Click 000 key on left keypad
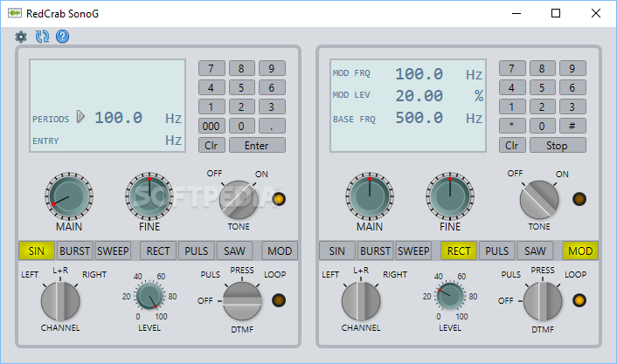The image size is (617, 364). (211, 127)
